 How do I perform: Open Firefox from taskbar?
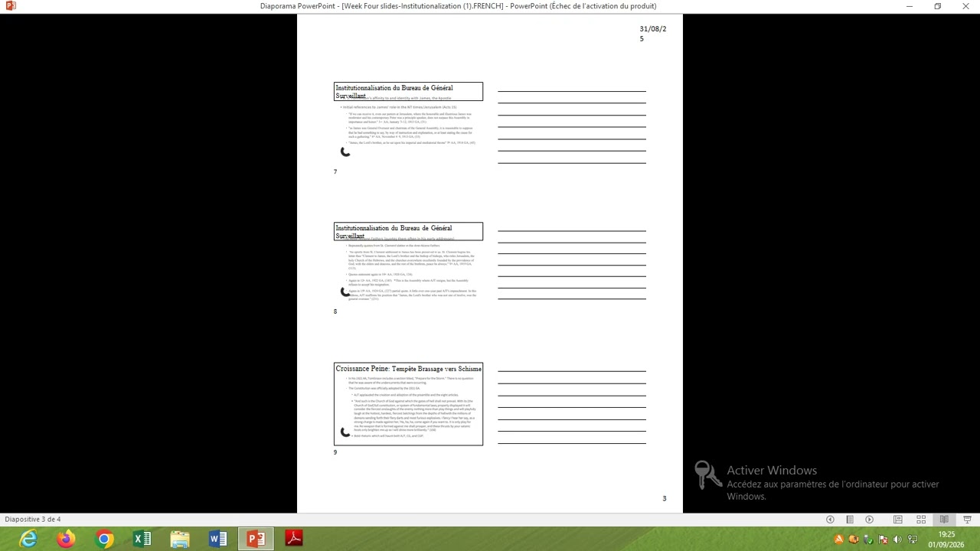[x=66, y=539]
